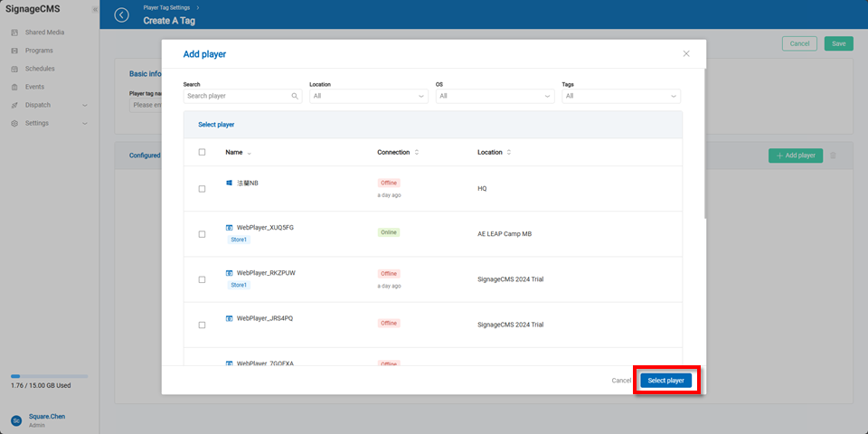This screenshot has width=868, height=434.
Task: Close the Add player dialog
Action: coord(686,54)
